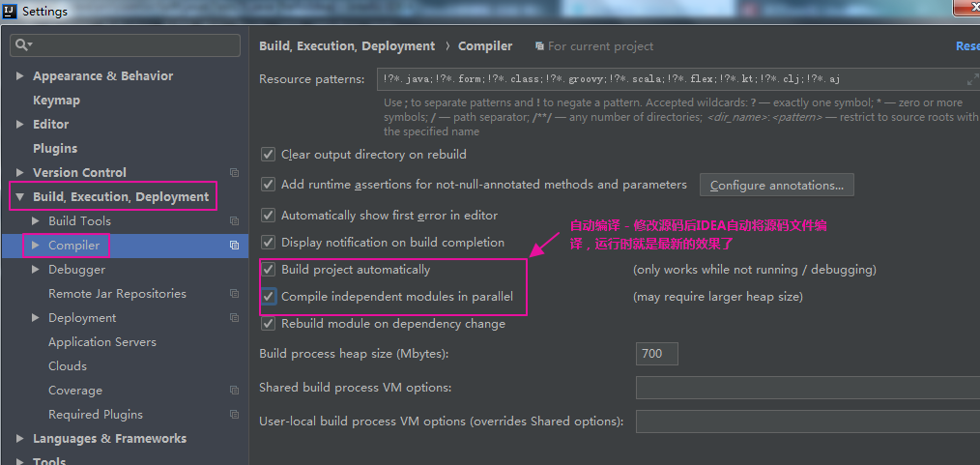Screen dimensions: 980x465
Task: Click Shared build process VM options field
Action: [x=808, y=388]
